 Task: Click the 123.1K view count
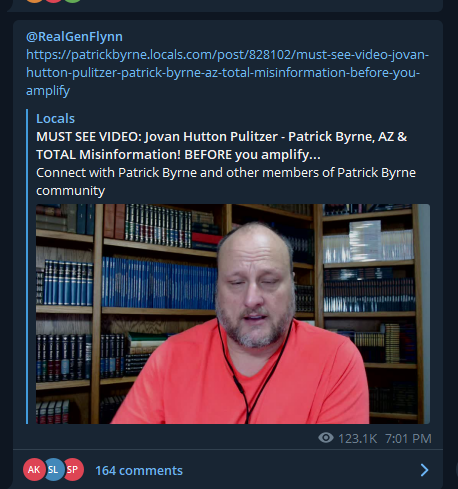pos(358,438)
